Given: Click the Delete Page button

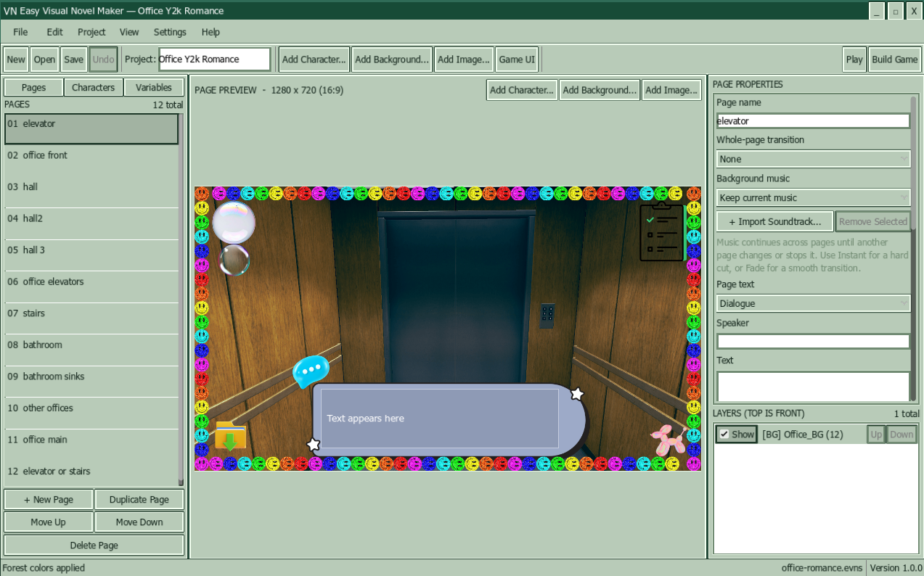Looking at the screenshot, I should (x=94, y=545).
